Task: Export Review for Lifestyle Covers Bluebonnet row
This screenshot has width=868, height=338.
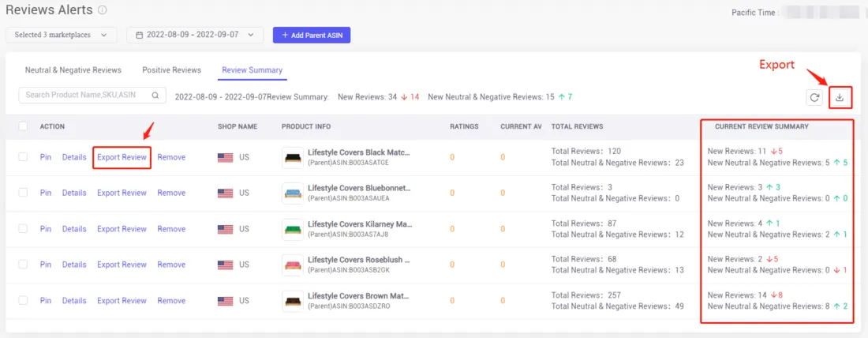Action: 122,193
